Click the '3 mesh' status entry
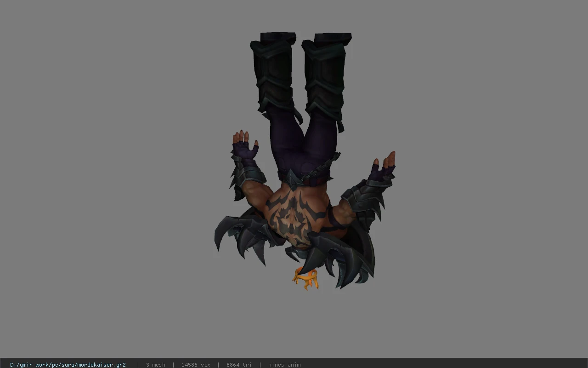The image size is (588, 368). [156, 365]
